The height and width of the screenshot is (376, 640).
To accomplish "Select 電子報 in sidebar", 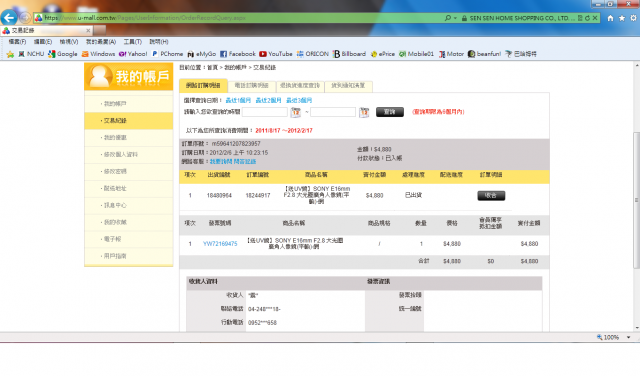I will pyautogui.click(x=129, y=239).
